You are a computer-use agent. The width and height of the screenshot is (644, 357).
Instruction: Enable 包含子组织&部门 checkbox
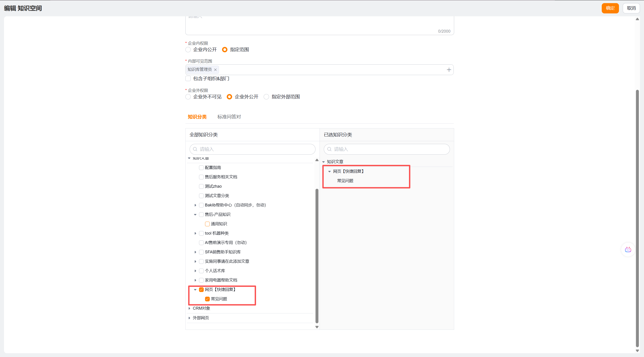pos(188,79)
